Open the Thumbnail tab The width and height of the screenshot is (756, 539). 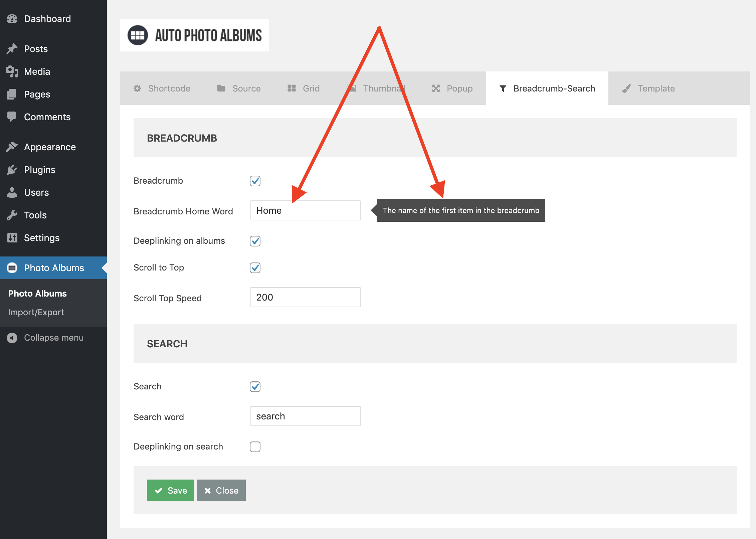pos(376,88)
